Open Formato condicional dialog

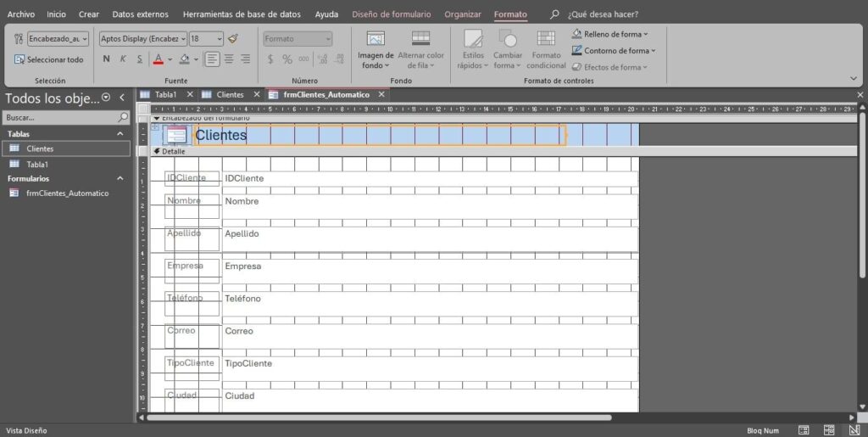tap(546, 50)
